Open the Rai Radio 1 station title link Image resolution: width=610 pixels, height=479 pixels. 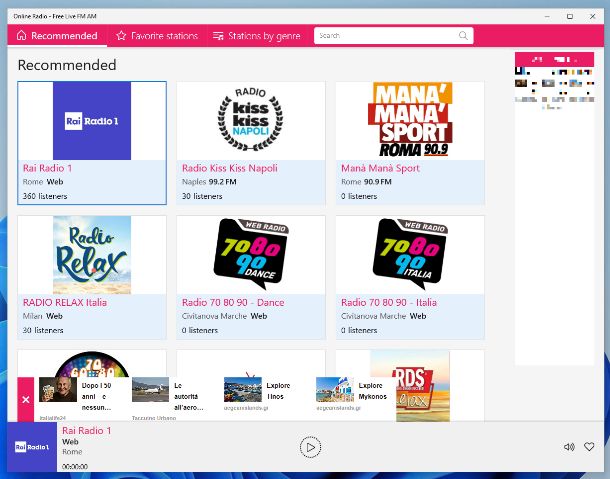[47, 168]
